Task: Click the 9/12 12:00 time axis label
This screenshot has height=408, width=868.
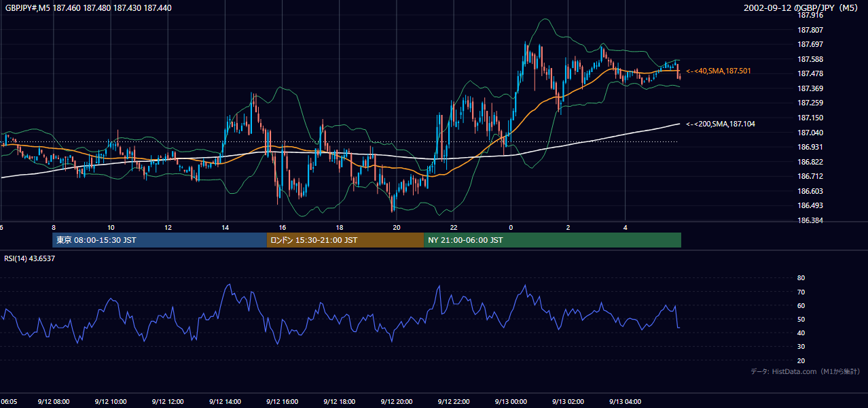Action: pos(168,402)
